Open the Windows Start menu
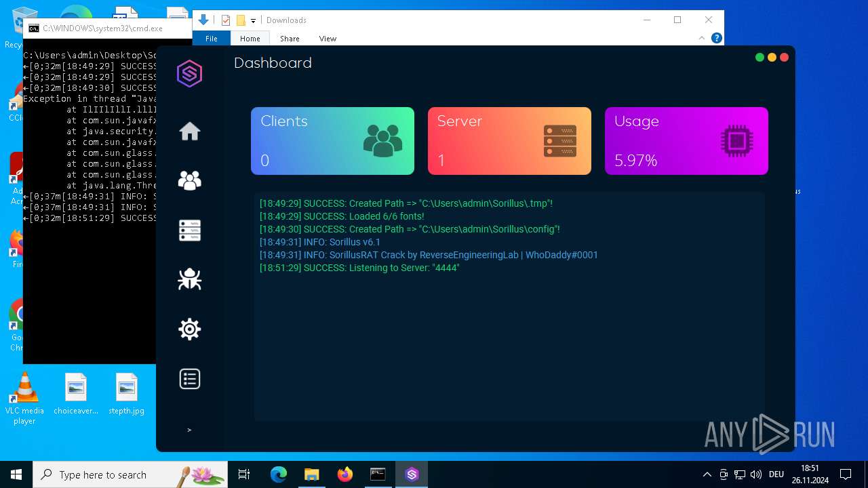This screenshot has height=488, width=868. (x=16, y=474)
